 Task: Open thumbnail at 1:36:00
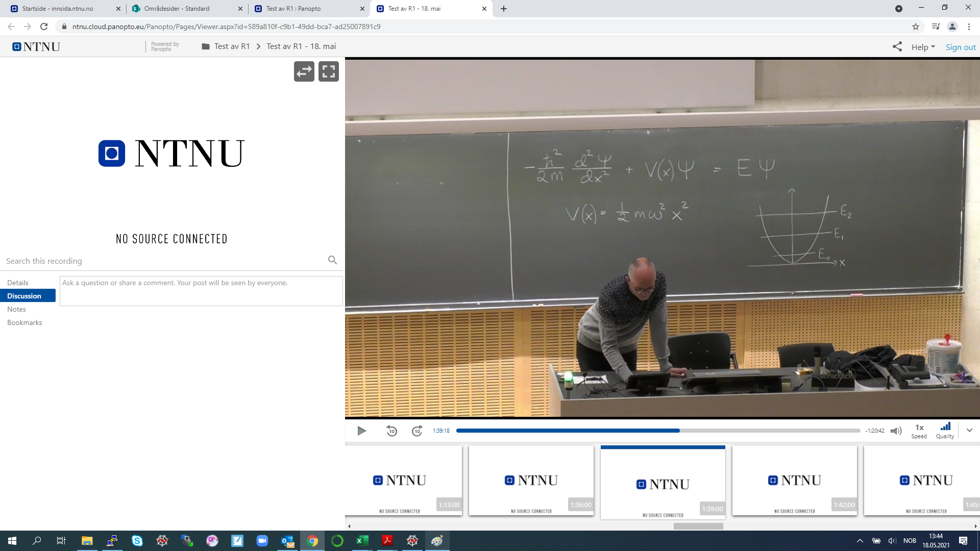tap(531, 481)
